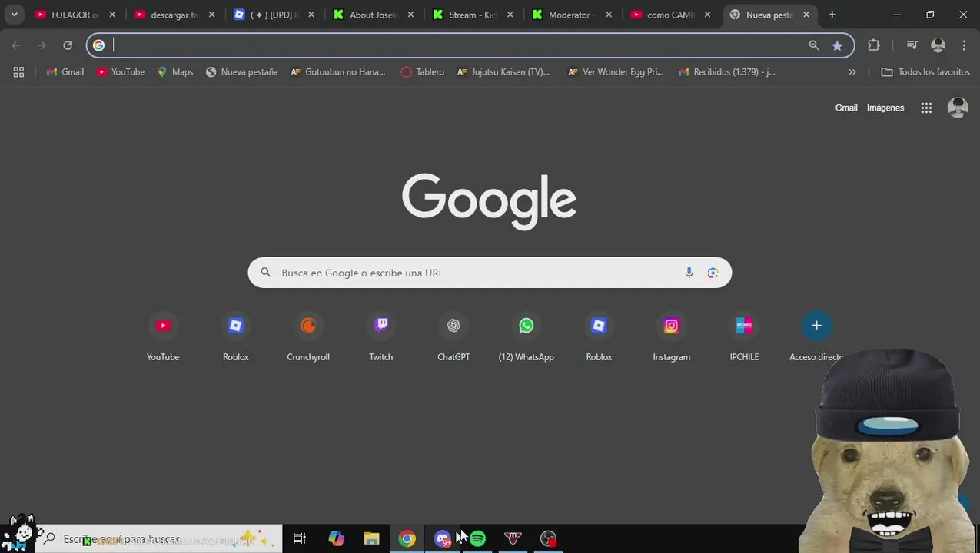Open the Nueva pestaña bookmark

click(241, 71)
